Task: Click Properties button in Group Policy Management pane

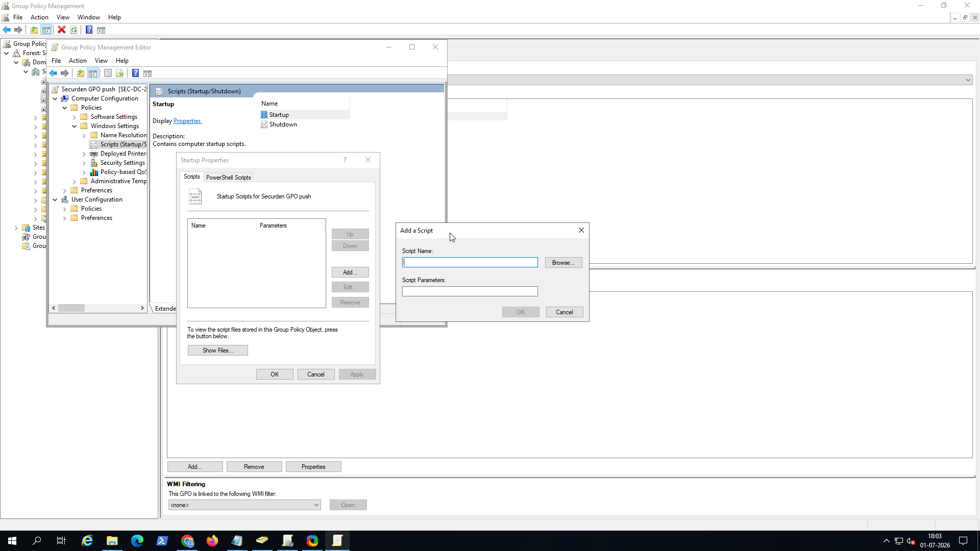Action: click(313, 467)
